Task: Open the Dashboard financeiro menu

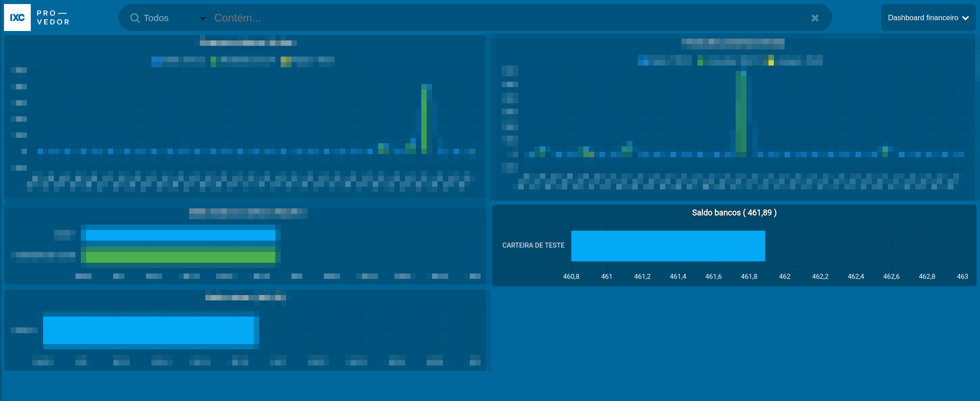Action: 928,18
